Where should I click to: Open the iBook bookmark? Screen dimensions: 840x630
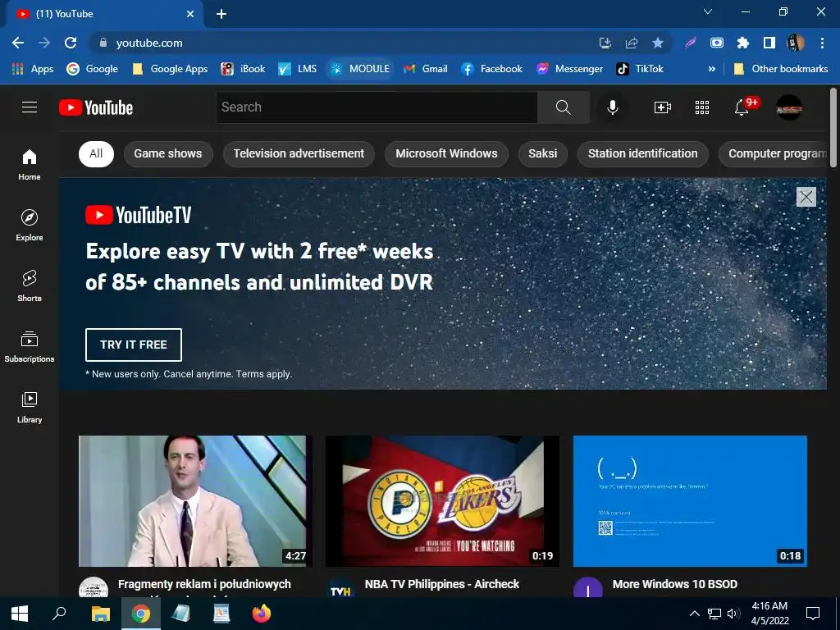pos(243,69)
